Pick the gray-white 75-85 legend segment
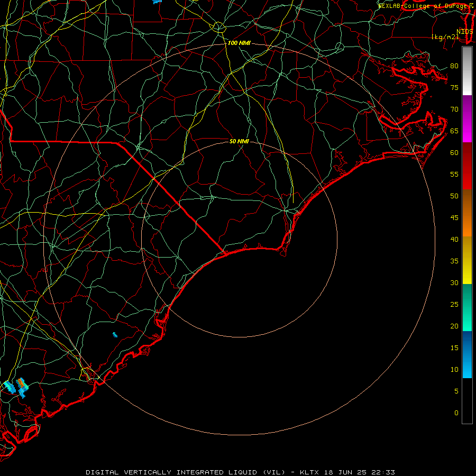Screen dimensions: 476x476 pos(467,71)
